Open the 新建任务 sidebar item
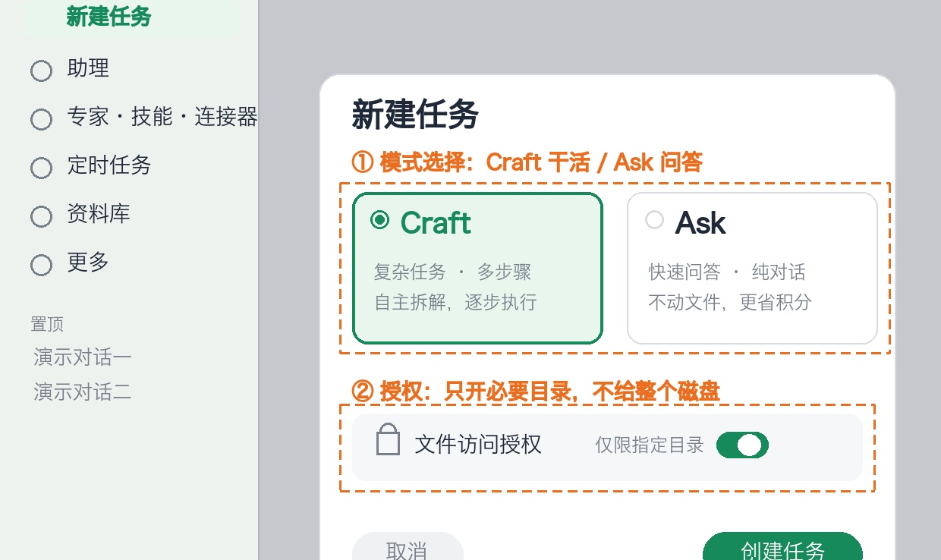This screenshot has width=941, height=560. pos(131,17)
